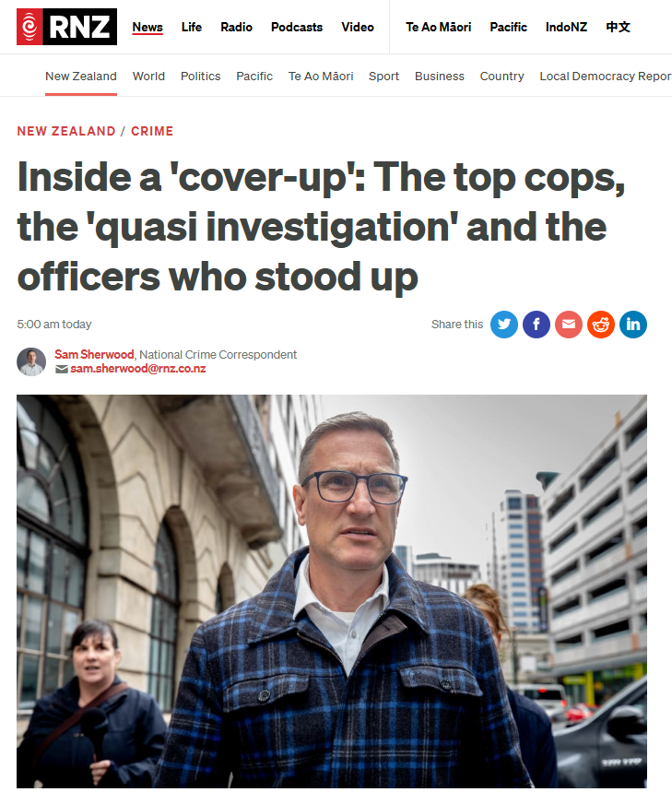672x792 pixels.
Task: Click the RNZ logo
Action: [x=66, y=27]
